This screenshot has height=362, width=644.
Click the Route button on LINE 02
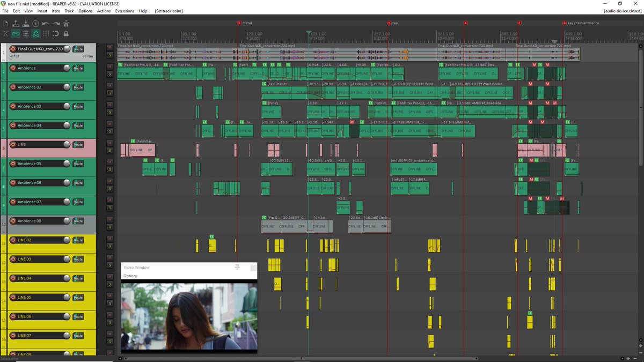[78, 240]
